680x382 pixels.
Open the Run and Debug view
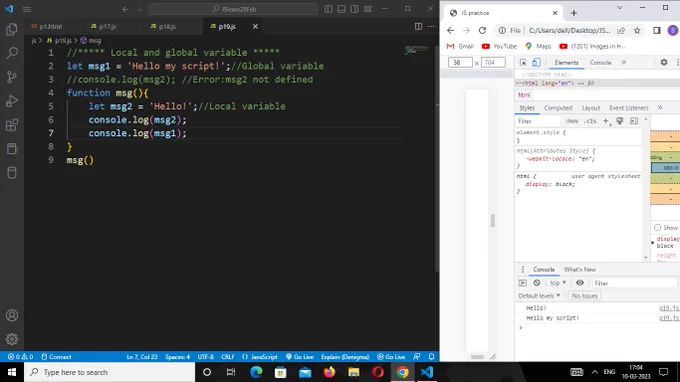12,101
